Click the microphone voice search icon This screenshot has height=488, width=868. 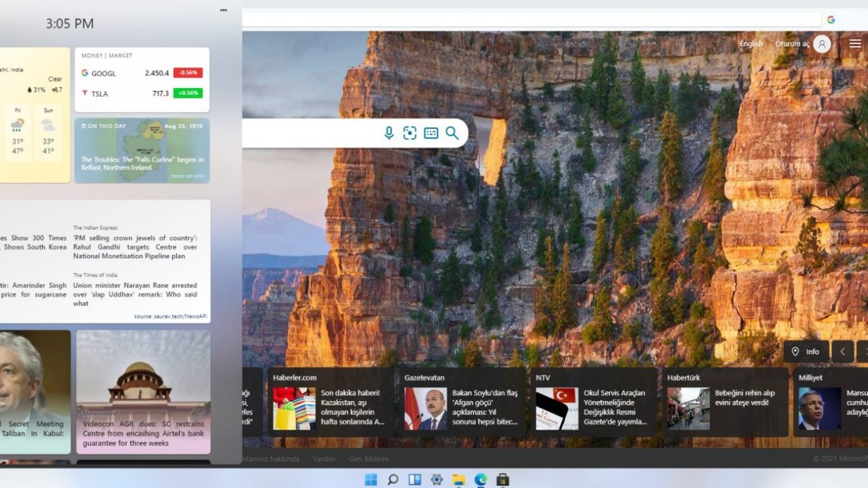click(x=389, y=134)
